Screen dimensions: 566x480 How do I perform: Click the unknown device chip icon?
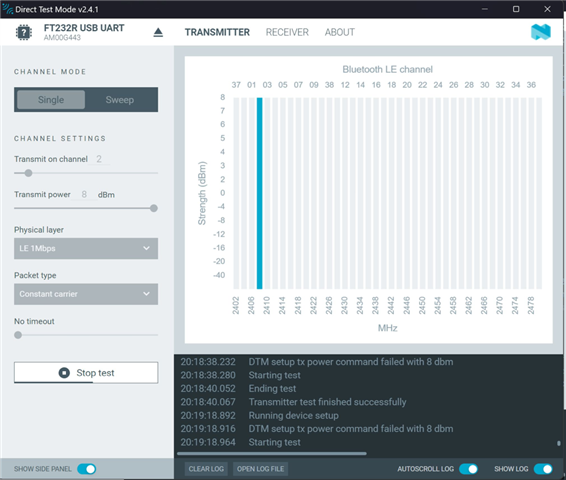(24, 32)
